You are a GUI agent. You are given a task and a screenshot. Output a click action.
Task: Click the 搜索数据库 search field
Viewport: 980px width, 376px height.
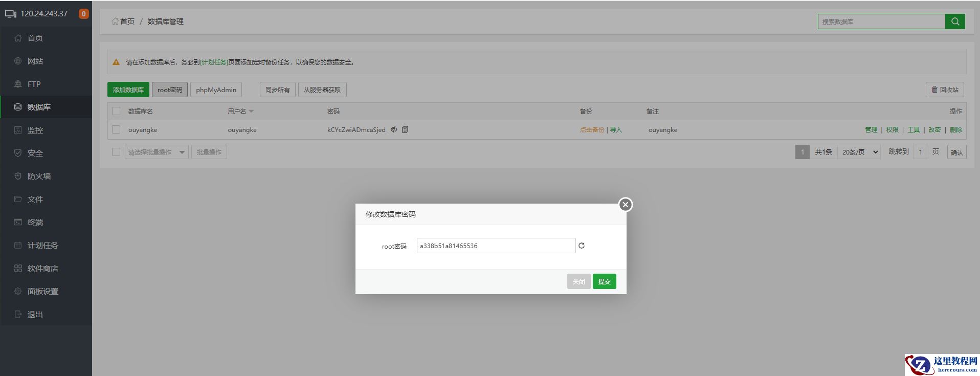882,21
